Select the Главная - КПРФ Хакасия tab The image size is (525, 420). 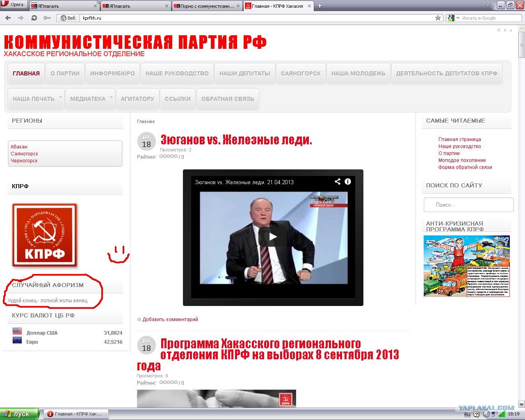coord(278,6)
